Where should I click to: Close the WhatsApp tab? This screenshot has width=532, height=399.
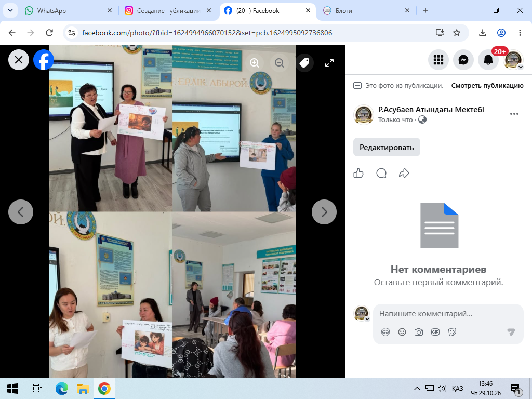click(110, 10)
